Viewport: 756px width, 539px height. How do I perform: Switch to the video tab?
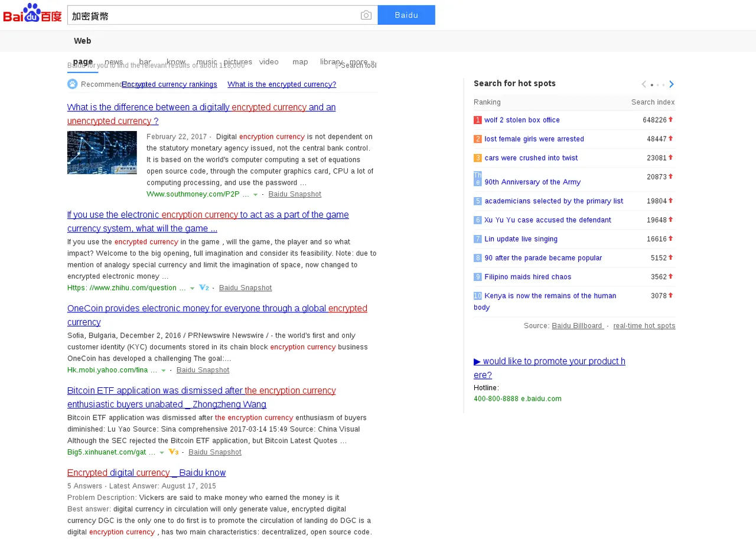point(269,61)
